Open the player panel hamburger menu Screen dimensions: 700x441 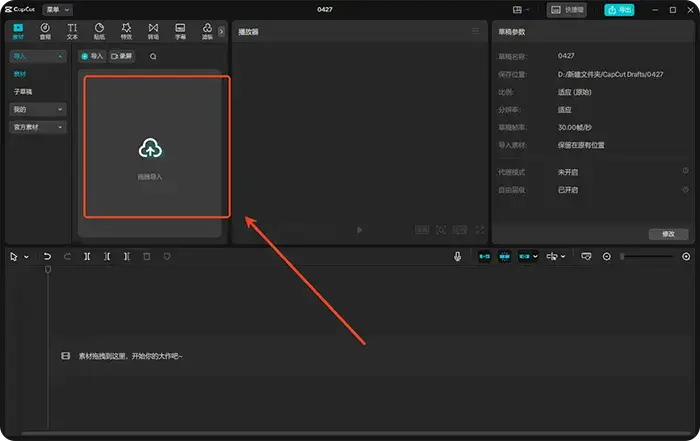coord(475,31)
